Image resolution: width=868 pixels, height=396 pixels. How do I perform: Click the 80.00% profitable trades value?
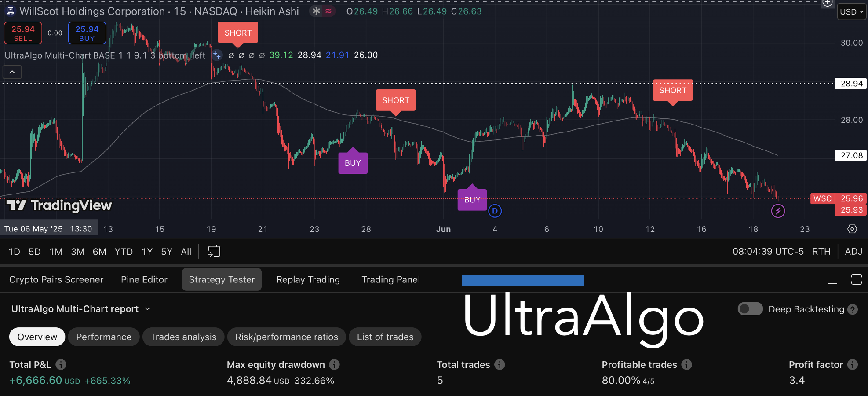[621, 380]
